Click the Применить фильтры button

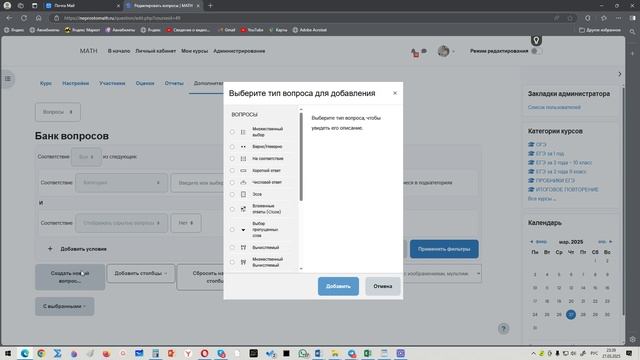pyautogui.click(x=444, y=249)
